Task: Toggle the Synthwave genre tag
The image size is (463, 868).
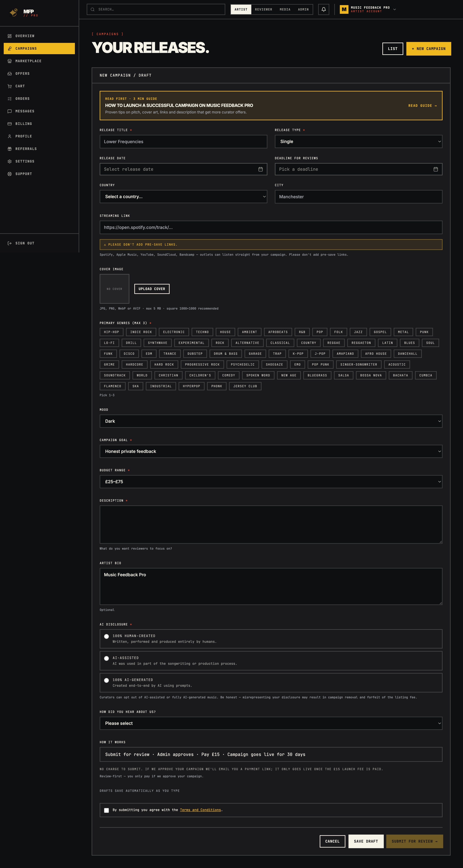Action: coord(158,343)
